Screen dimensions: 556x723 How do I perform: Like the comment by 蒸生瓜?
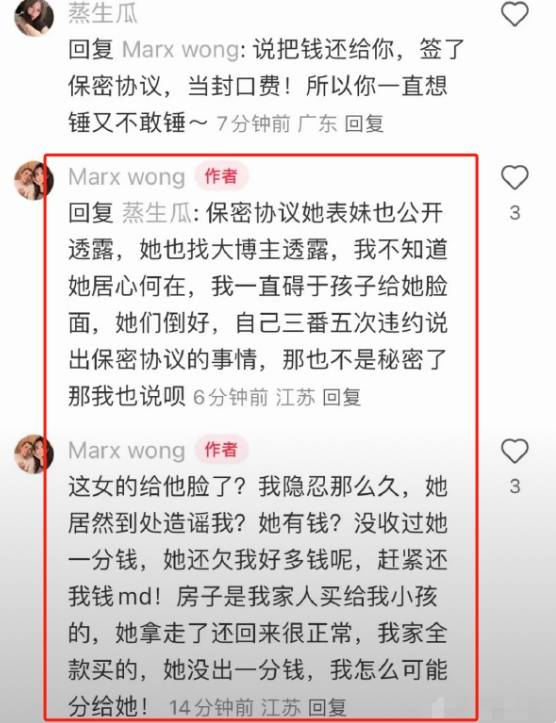[x=515, y=13]
